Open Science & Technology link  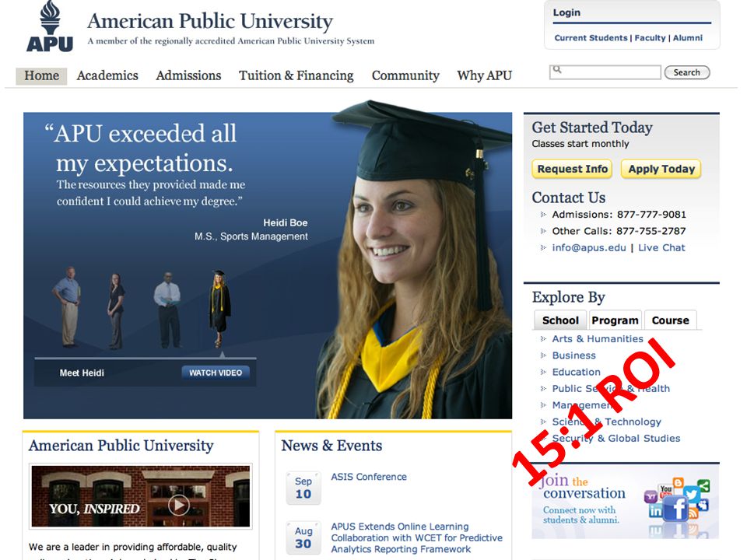tap(606, 422)
